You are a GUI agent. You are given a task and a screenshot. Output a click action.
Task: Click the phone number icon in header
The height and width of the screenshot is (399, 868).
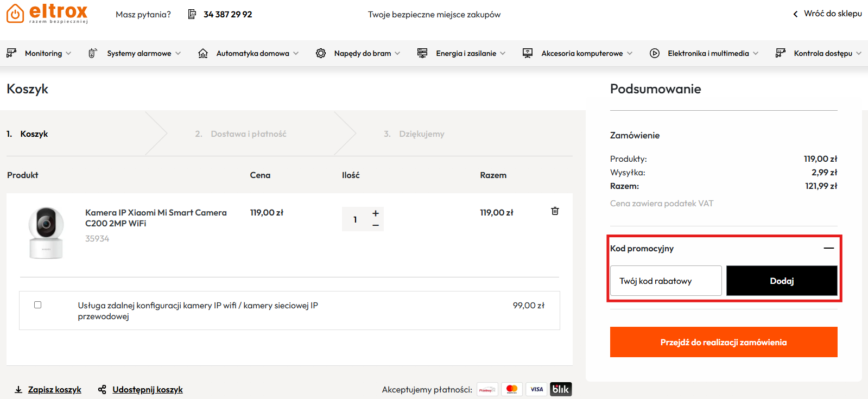pyautogui.click(x=192, y=14)
